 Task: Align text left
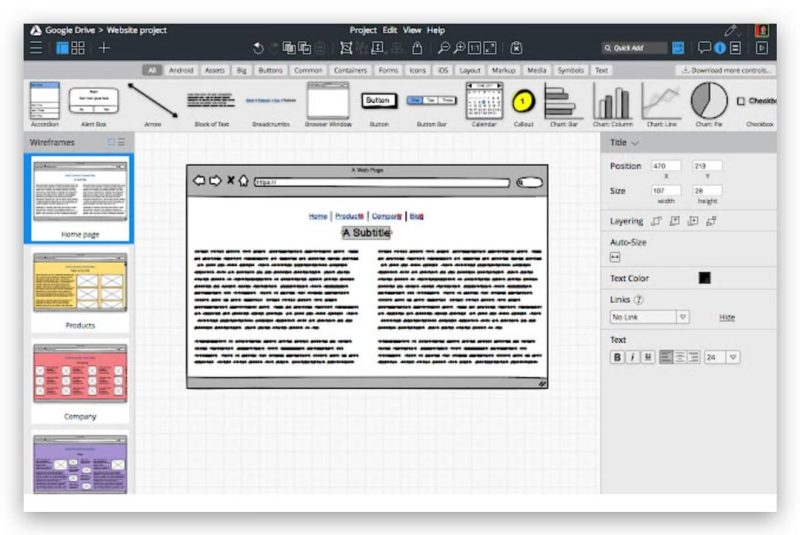(665, 357)
